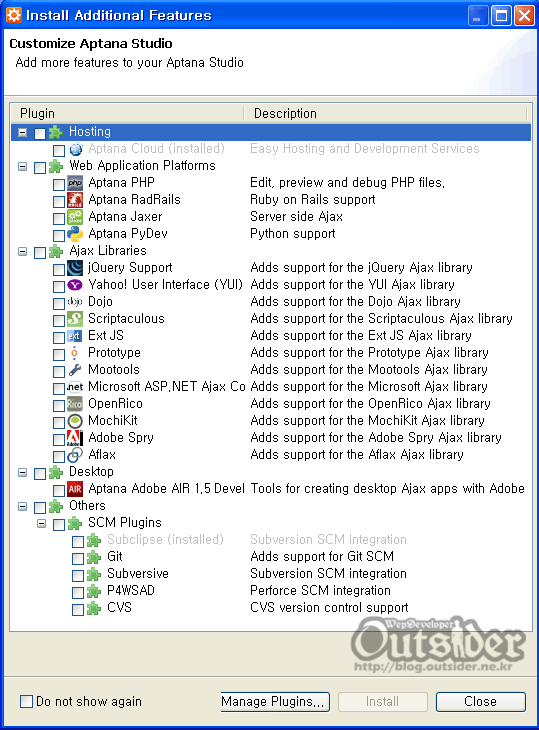Click the Scriptaculous green icon

75,319
